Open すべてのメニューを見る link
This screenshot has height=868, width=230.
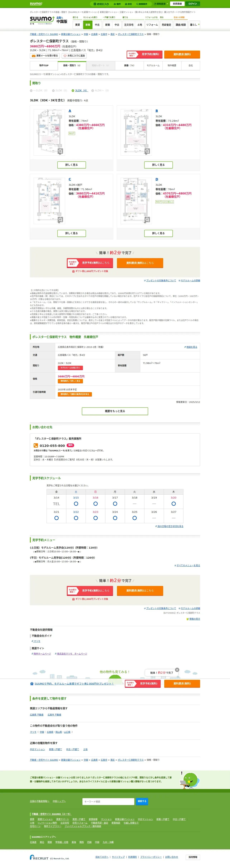tap(187, 565)
